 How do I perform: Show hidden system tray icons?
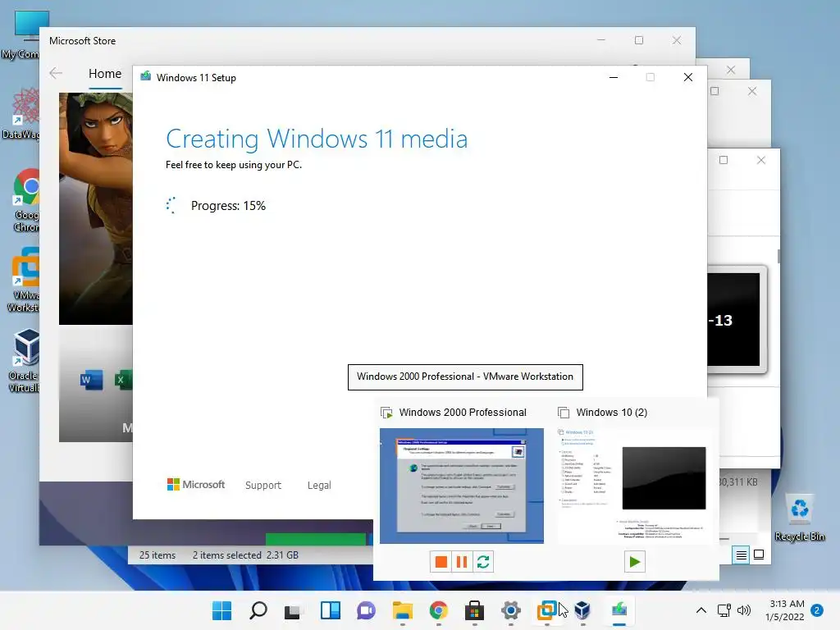[701, 610]
